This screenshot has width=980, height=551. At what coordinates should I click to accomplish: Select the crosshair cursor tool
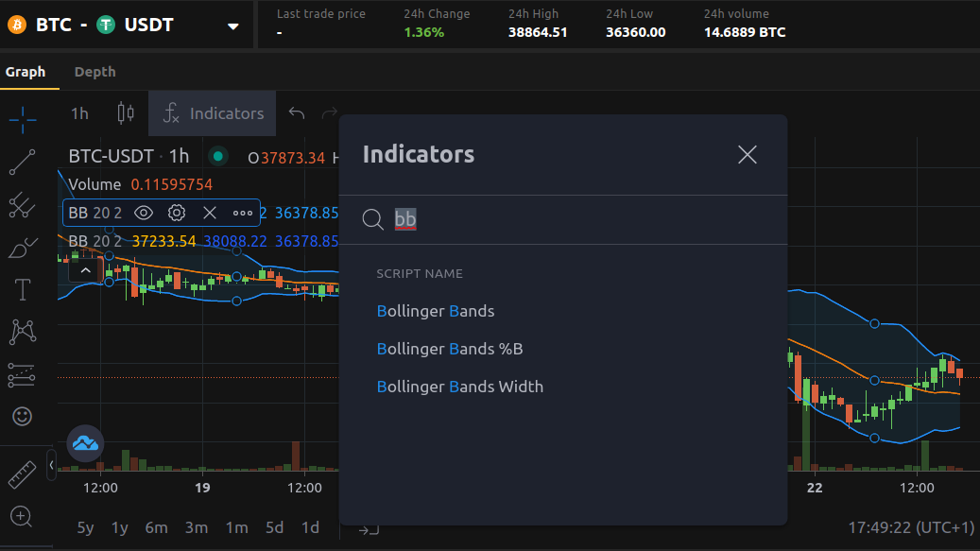21,120
